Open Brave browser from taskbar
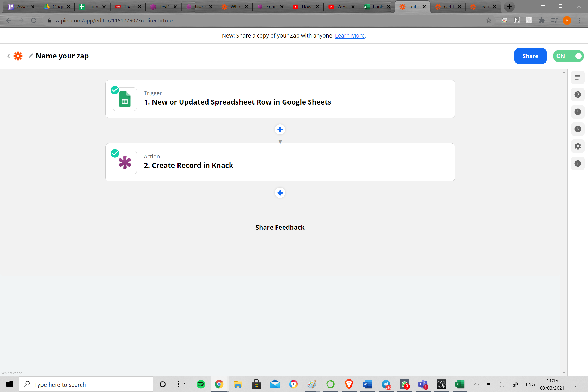 [x=349, y=384]
